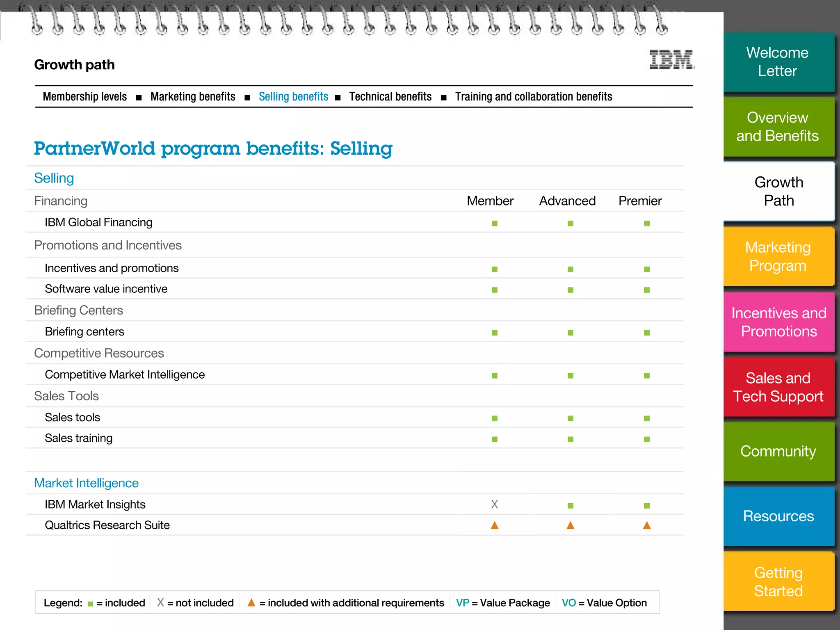
Task: Click the green square in the legend
Action: click(x=91, y=604)
